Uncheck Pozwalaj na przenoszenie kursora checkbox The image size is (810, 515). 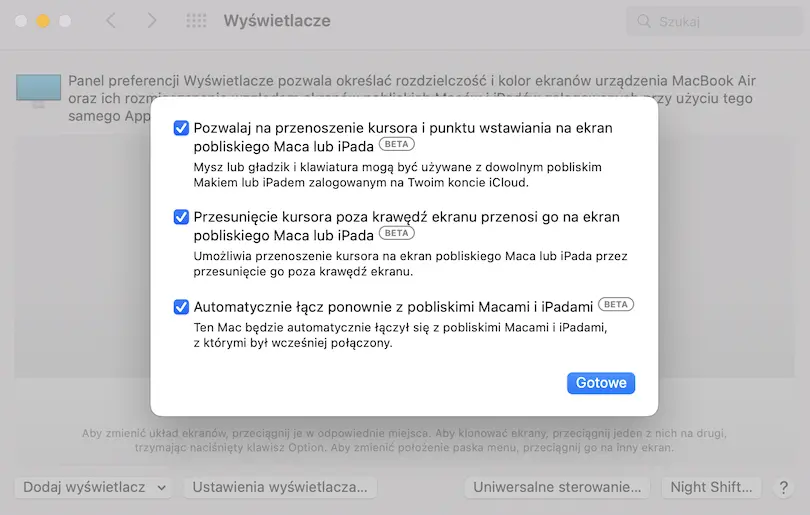181,128
